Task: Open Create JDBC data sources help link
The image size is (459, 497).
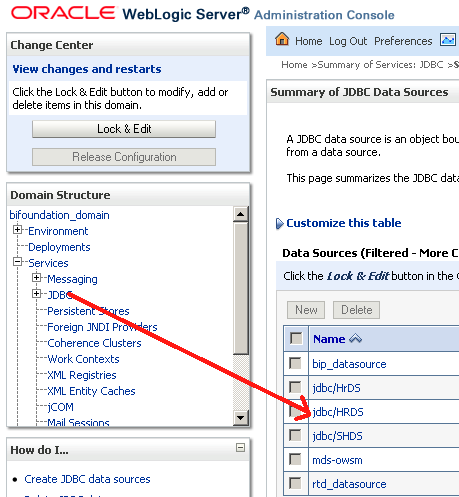Action: (87, 479)
